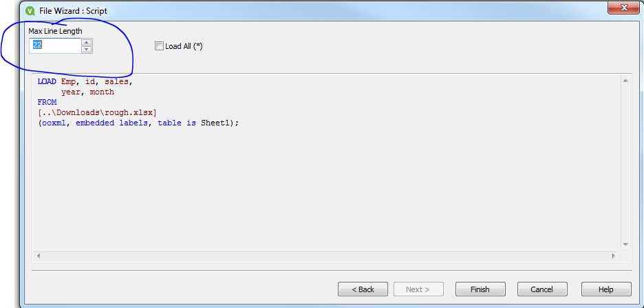Increase Max Line Length with up arrow

[x=86, y=42]
